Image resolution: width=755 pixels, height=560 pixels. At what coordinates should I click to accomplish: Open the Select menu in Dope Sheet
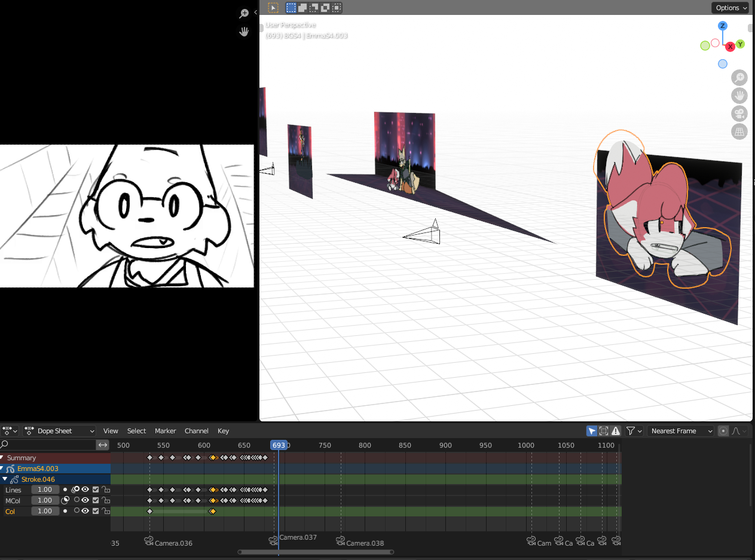(136, 431)
